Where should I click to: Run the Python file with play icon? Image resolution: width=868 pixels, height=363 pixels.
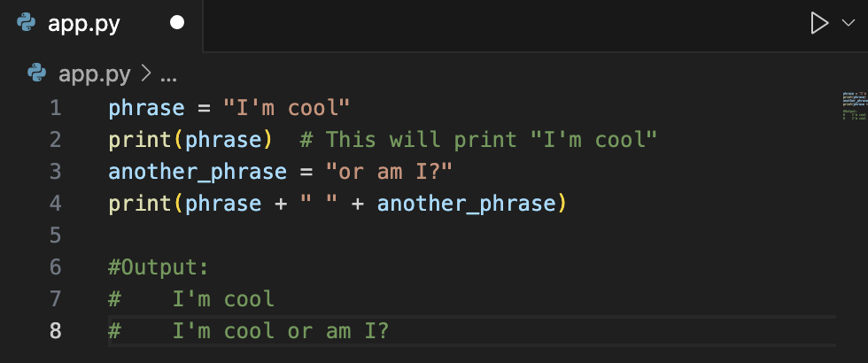click(x=818, y=23)
